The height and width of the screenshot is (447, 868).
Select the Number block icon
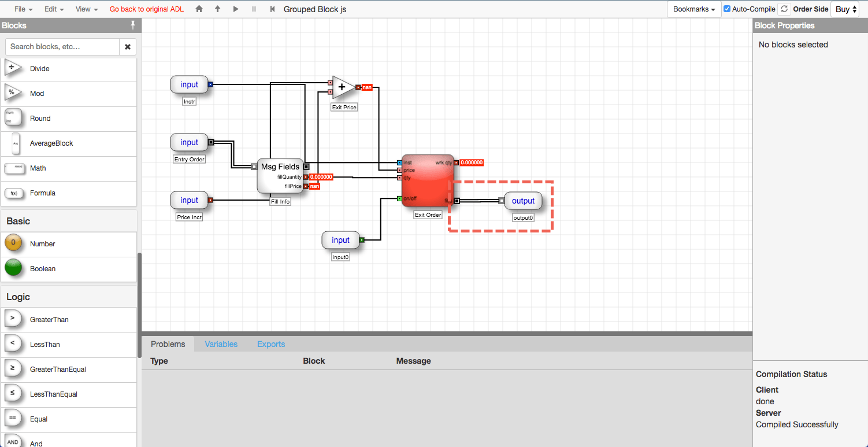click(x=13, y=243)
